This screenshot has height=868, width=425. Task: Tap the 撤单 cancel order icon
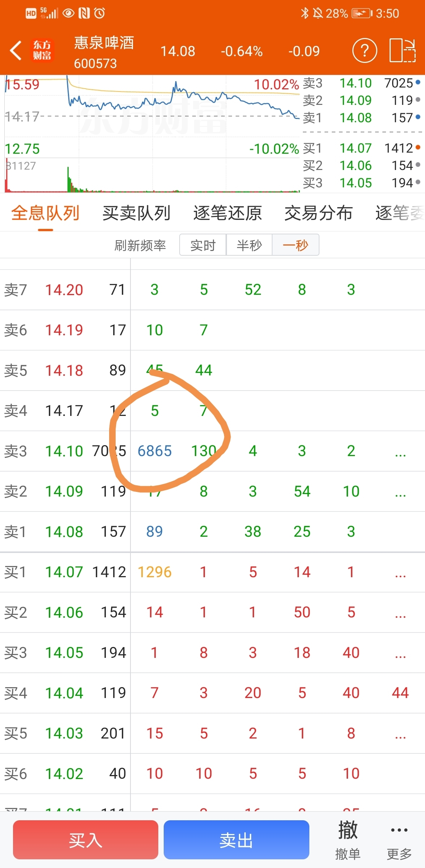pos(348,840)
